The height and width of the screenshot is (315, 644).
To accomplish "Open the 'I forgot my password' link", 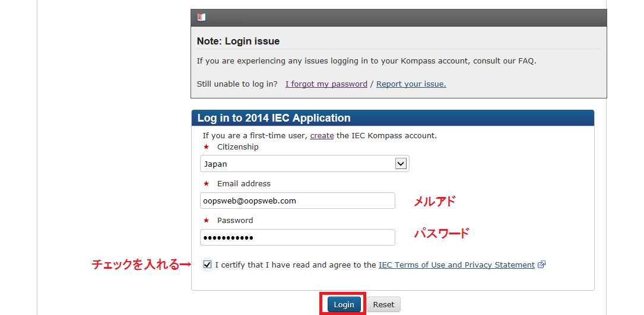I will pyautogui.click(x=326, y=84).
